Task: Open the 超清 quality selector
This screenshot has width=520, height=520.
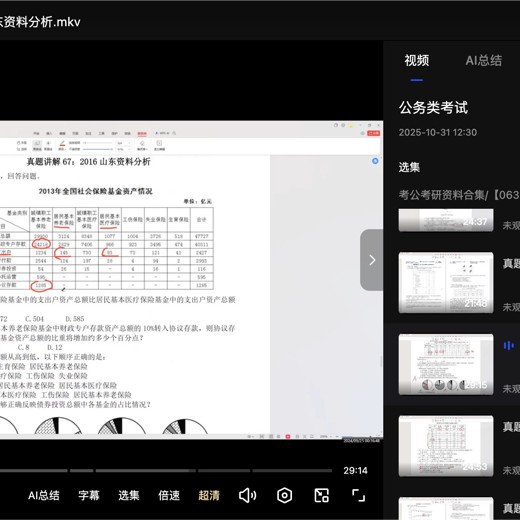Action: pyautogui.click(x=209, y=496)
